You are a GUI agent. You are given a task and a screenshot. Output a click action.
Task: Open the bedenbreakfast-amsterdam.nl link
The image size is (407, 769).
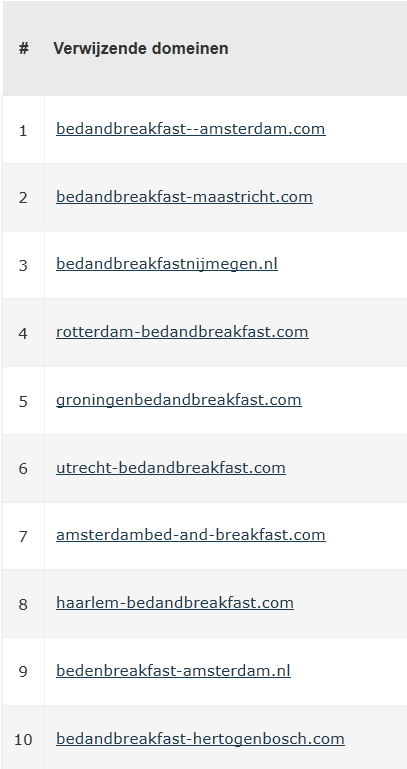(173, 670)
